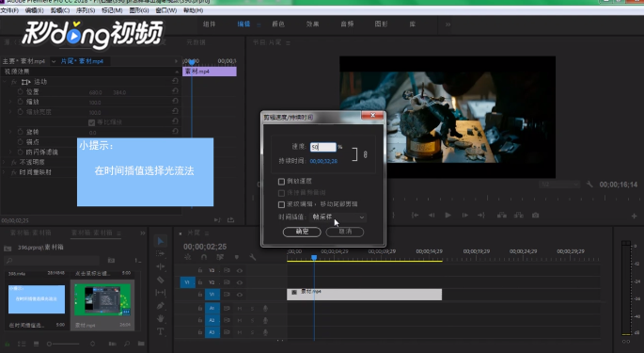Select the Selection arrow tool

click(161, 241)
